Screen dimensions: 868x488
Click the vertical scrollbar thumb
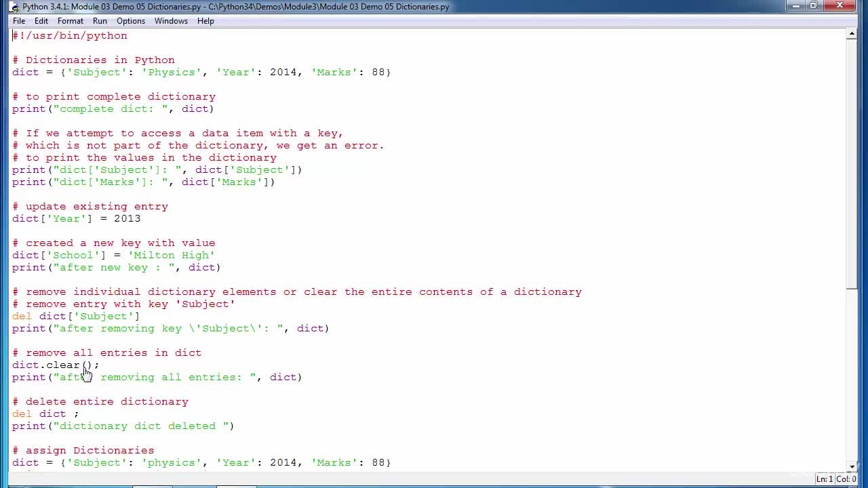tap(852, 165)
